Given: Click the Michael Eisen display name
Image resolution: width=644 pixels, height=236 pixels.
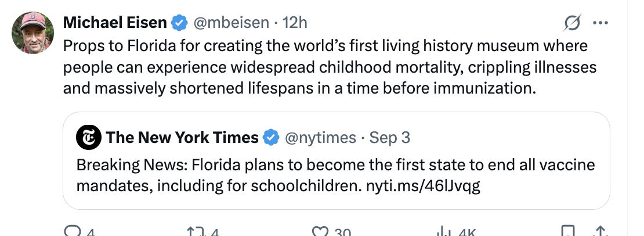Looking at the screenshot, I should (115, 23).
